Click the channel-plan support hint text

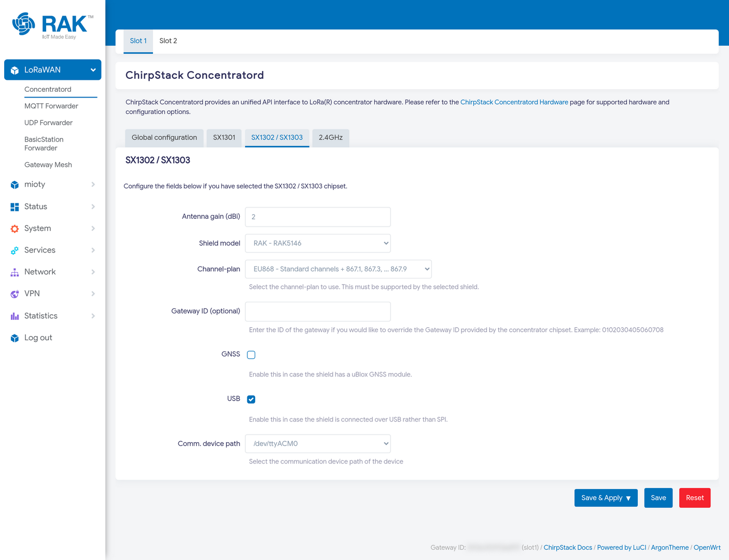pos(364,287)
